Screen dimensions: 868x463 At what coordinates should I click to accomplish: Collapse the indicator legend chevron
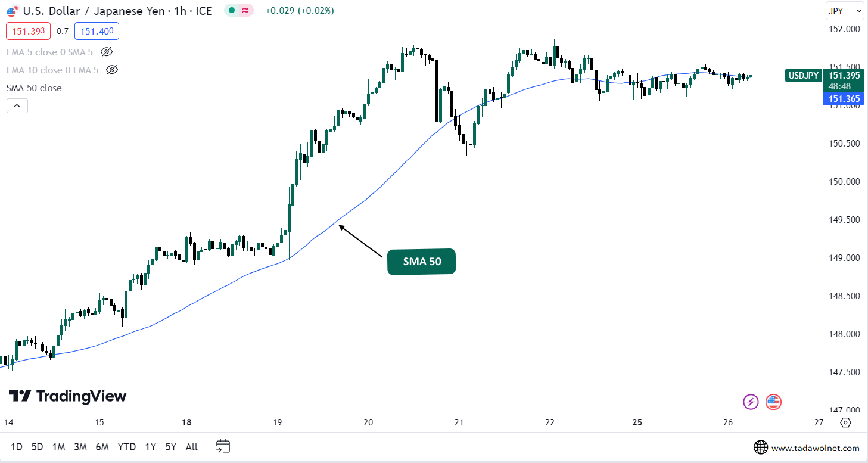tap(17, 105)
